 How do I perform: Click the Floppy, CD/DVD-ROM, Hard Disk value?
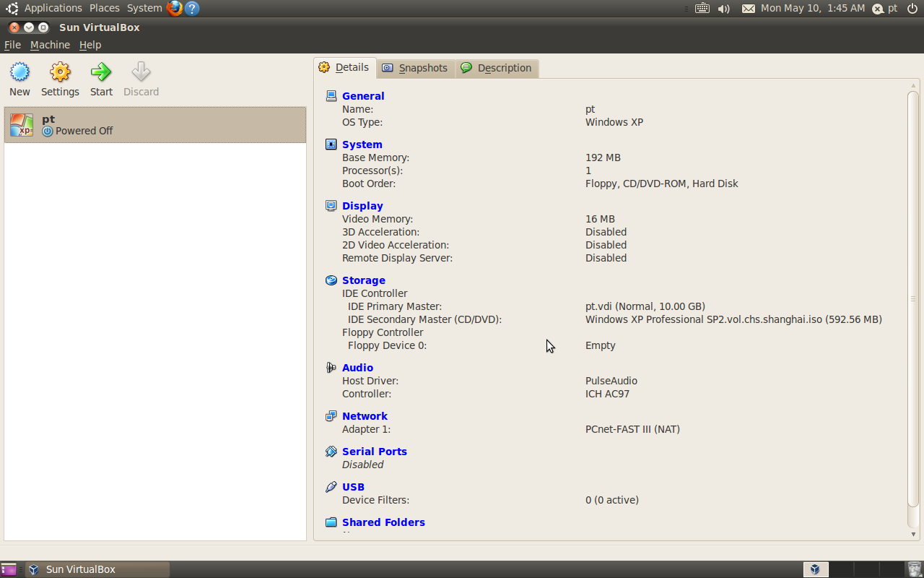(x=662, y=184)
